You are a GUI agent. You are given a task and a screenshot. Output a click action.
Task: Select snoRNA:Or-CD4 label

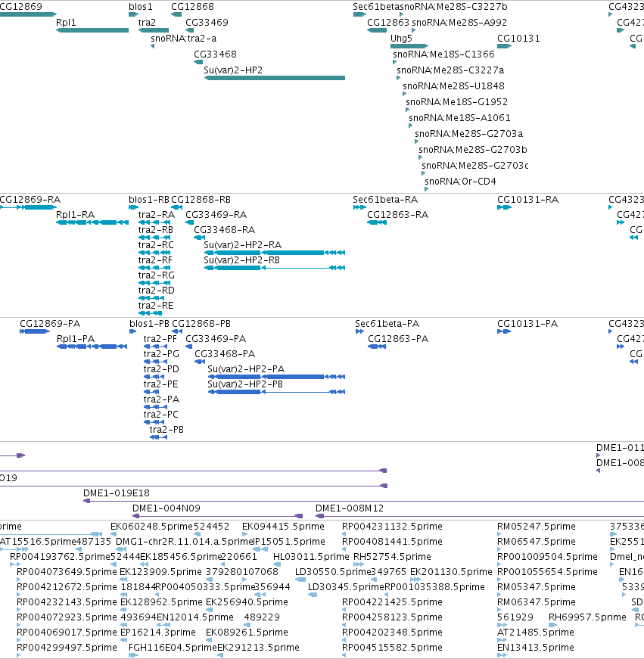coord(460,182)
